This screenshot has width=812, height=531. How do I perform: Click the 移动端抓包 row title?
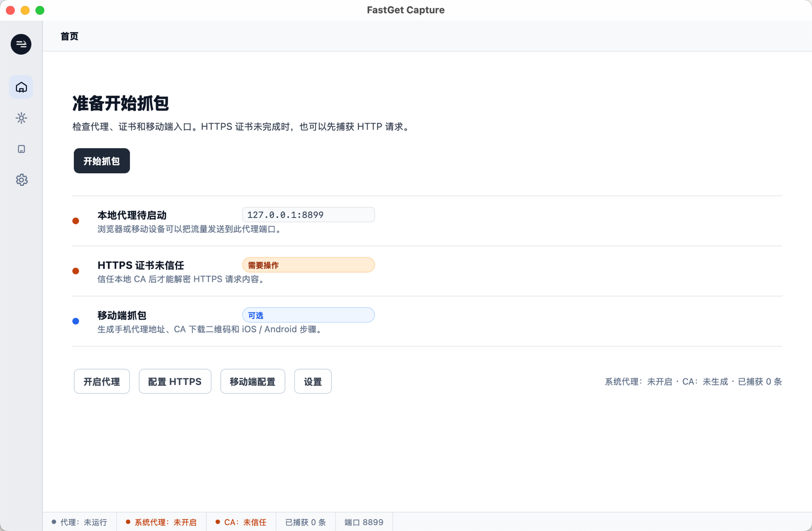pos(122,315)
